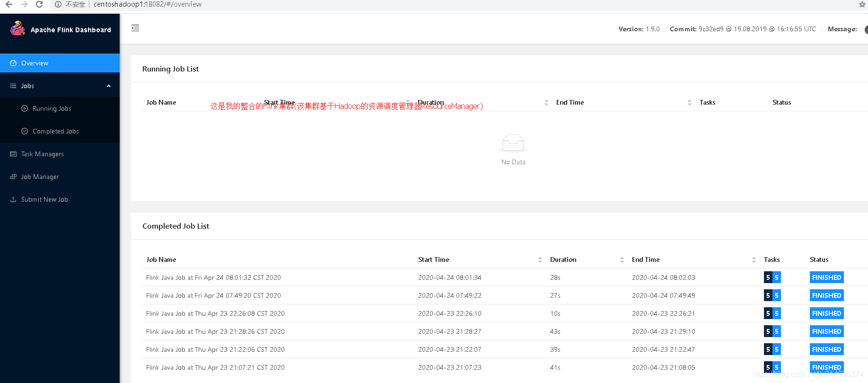Image resolution: width=868 pixels, height=383 pixels.
Task: Click task count badge for 07:49:22 job
Action: click(772, 295)
